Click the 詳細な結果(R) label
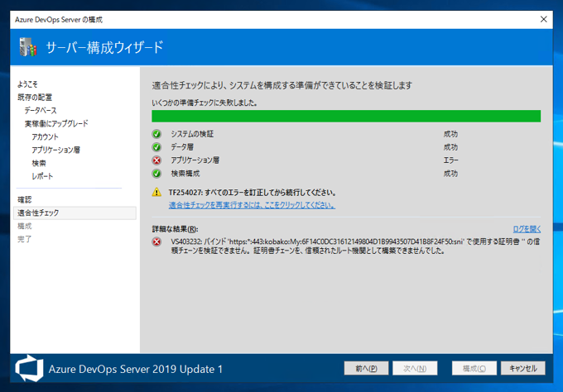The height and width of the screenshot is (392, 563). [175, 229]
